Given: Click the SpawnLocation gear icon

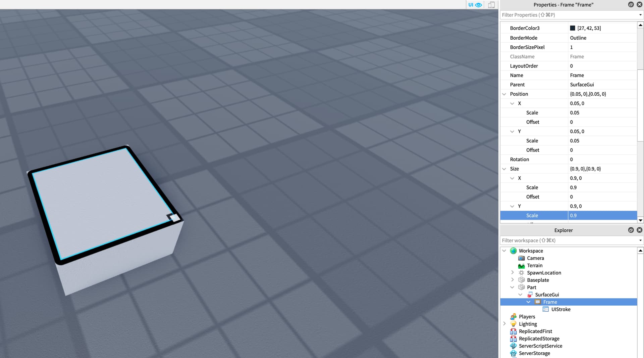Looking at the screenshot, I should coord(521,273).
